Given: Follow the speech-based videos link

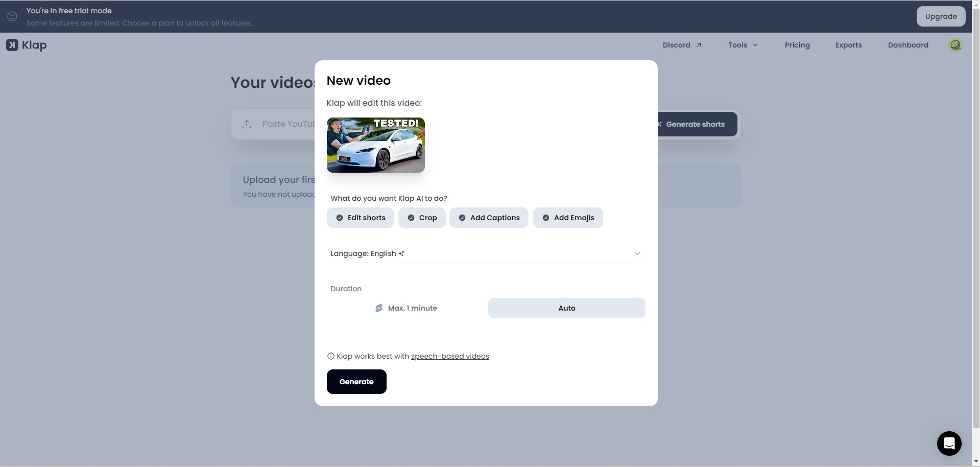Looking at the screenshot, I should click(x=449, y=356).
